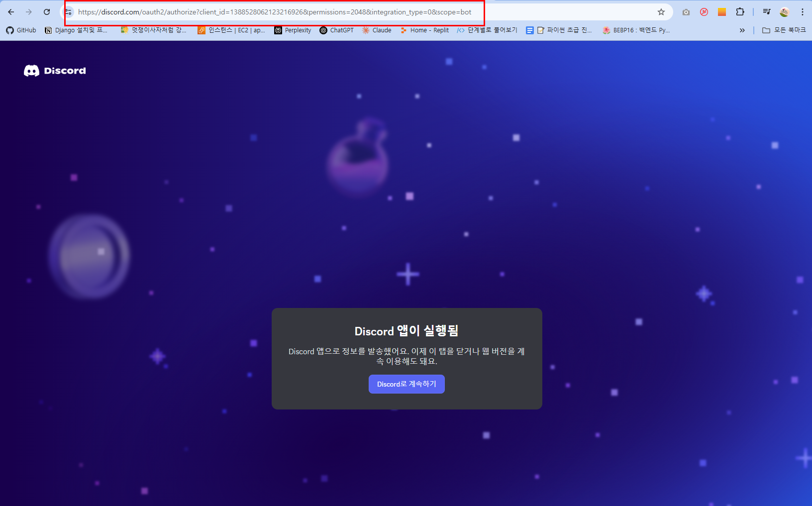Click the Discord 앱이 실행됨 heading
Viewport: 812px width, 506px height.
(406, 331)
